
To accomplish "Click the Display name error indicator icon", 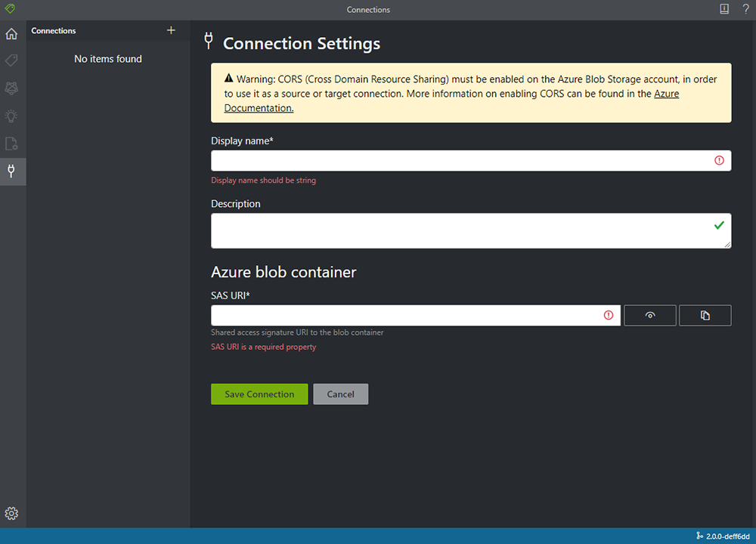I will click(719, 160).
